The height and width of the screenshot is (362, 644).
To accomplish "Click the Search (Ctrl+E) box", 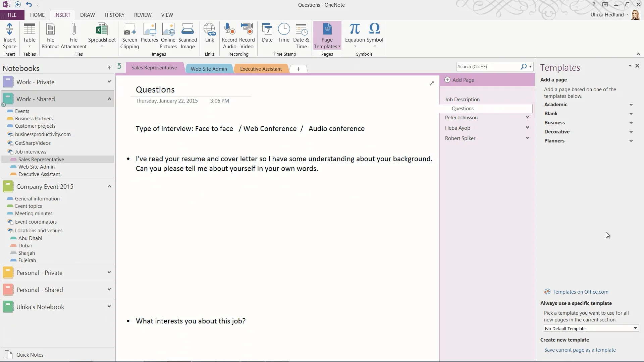I will 488,66.
